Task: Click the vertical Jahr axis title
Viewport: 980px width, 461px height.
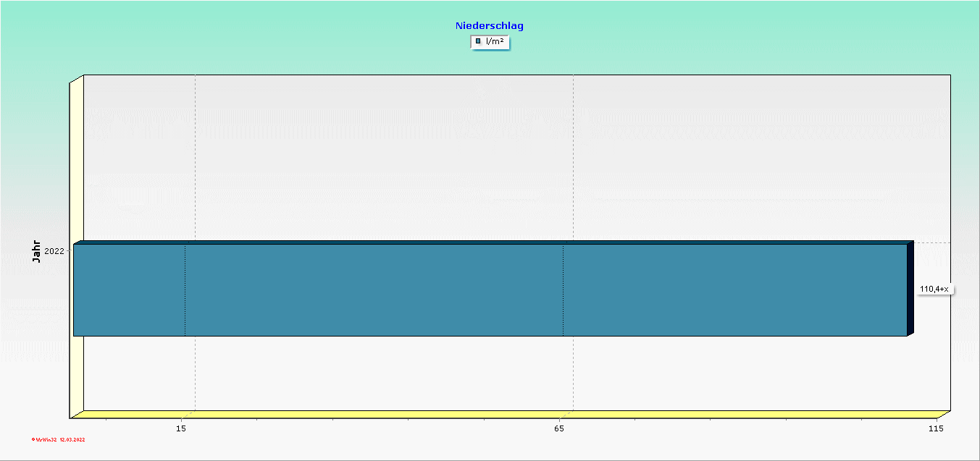Action: click(x=36, y=250)
